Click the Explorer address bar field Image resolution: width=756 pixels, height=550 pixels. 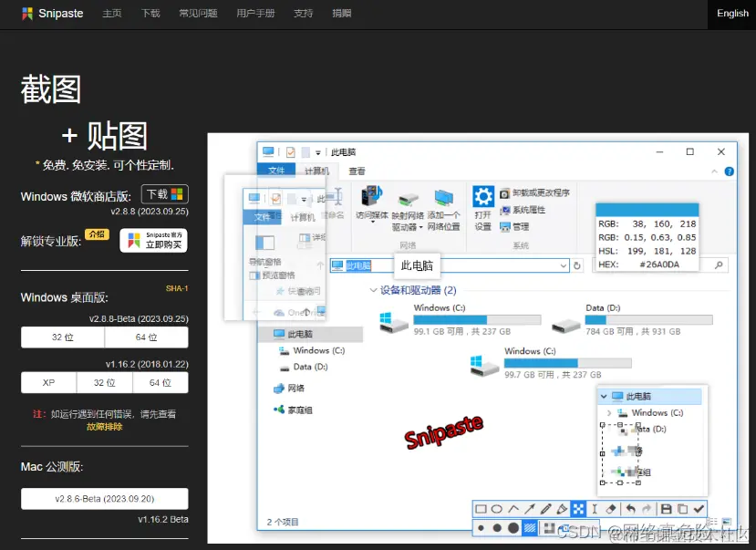[450, 265]
